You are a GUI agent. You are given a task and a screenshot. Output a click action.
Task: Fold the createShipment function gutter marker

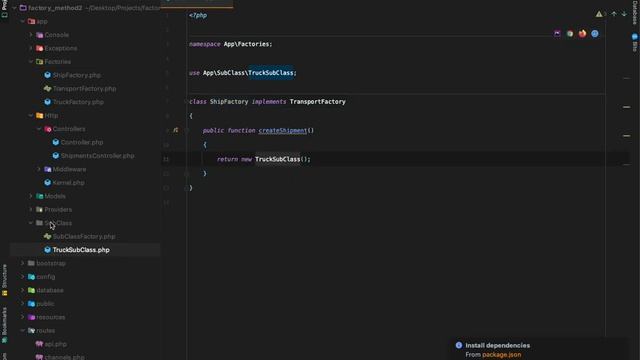(x=187, y=131)
